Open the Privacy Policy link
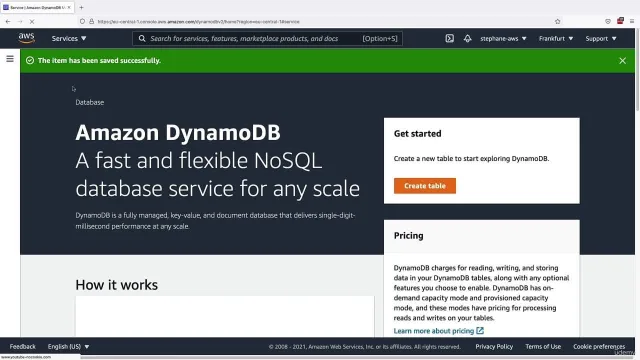This screenshot has height=360, width=640. [x=494, y=347]
